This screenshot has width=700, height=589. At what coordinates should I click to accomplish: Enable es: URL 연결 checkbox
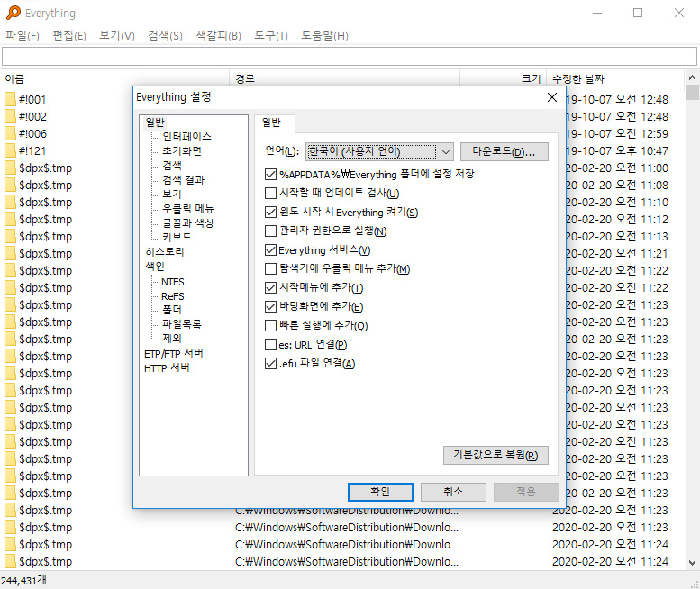tap(270, 344)
